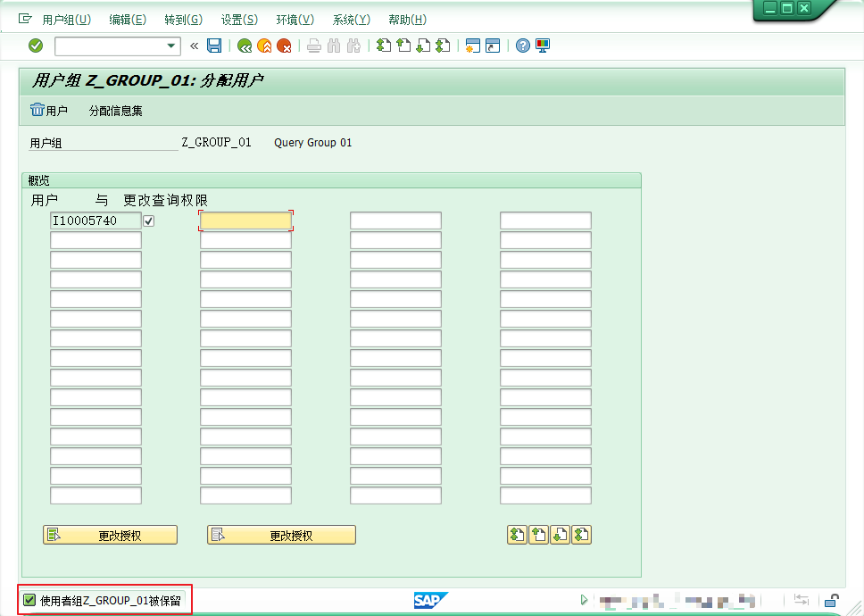864x616 pixels.
Task: Click status message 使用者组Z_GROUP_01被保留
Action: click(x=110, y=601)
